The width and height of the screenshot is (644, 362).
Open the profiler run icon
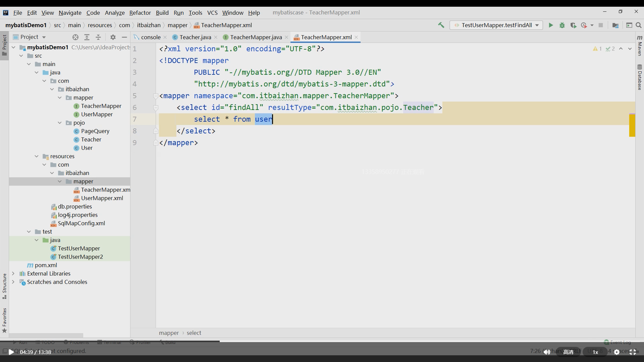584,25
